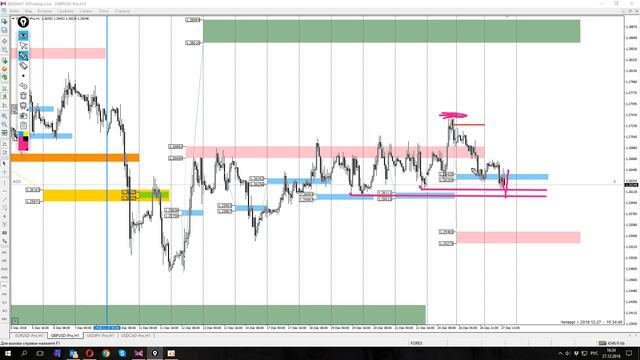Open the Opera browser from taskbar

click(x=89, y=353)
